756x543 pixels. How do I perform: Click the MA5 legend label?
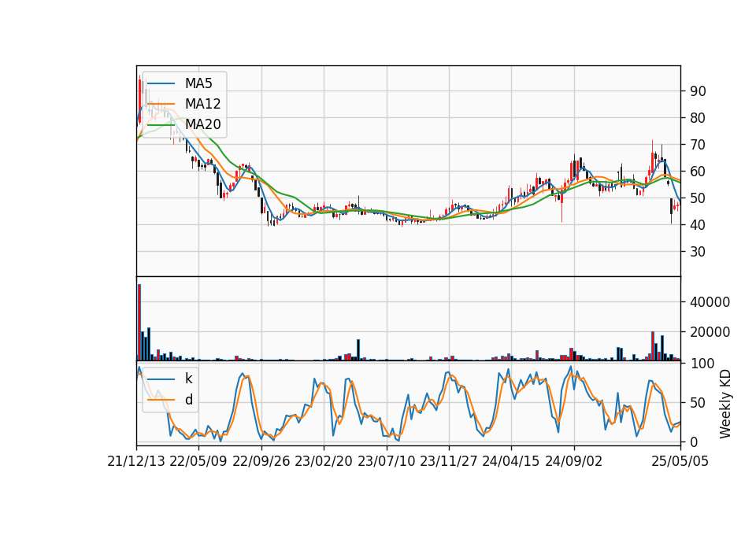(198, 83)
